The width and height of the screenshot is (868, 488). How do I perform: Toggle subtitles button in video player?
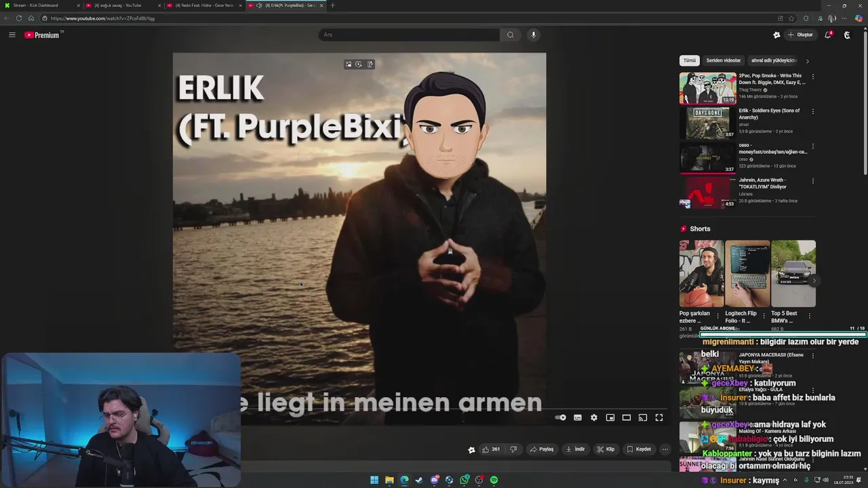click(578, 418)
